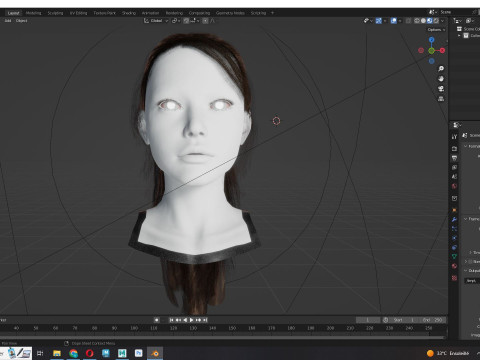Click the green Y axis on navigation gizmo

[x=432, y=51]
